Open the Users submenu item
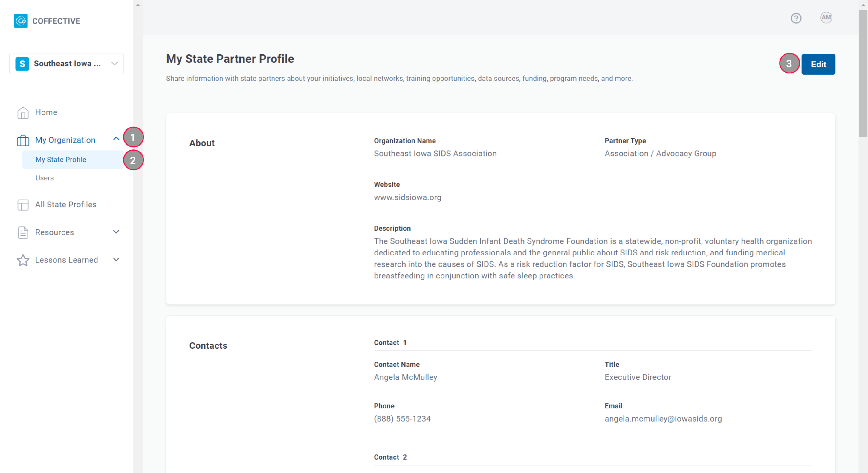 45,178
